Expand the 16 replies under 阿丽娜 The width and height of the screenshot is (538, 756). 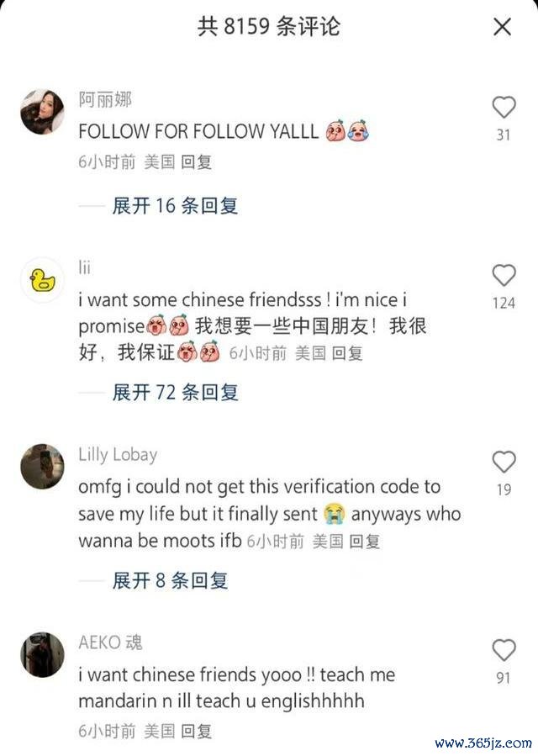(x=175, y=206)
